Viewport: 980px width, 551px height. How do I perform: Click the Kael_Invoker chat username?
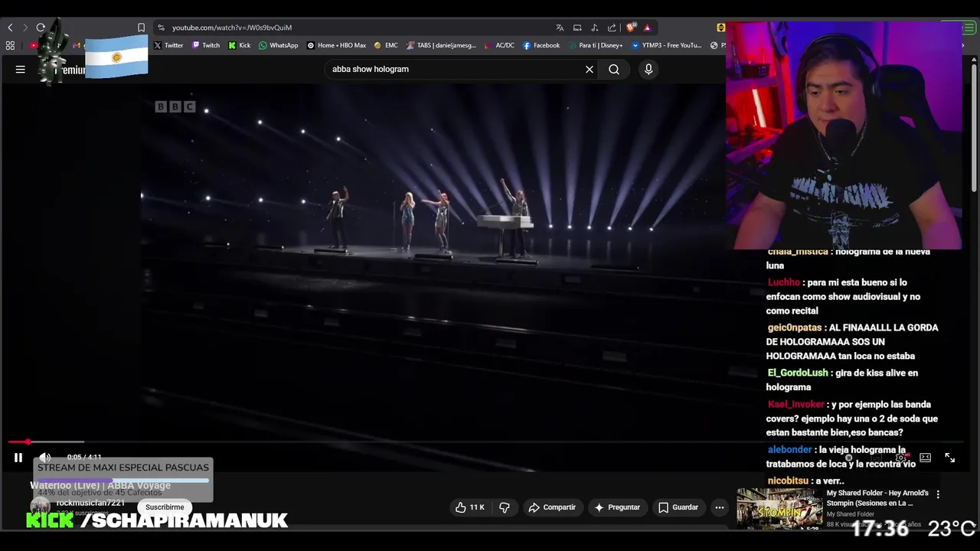[x=796, y=404]
